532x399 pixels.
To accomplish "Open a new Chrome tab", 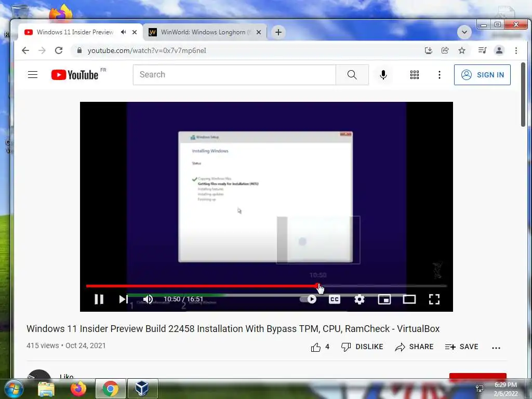I will [278, 32].
